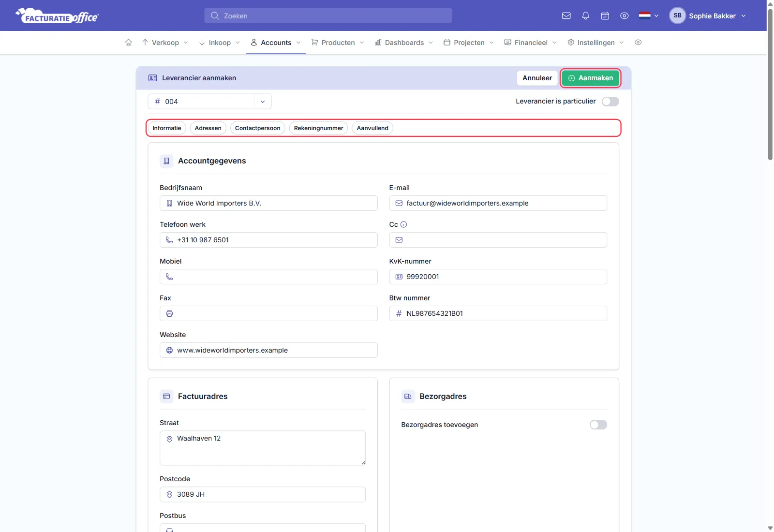Image resolution: width=774 pixels, height=532 pixels.
Task: Click the Telefoon werk field
Action: 268,240
